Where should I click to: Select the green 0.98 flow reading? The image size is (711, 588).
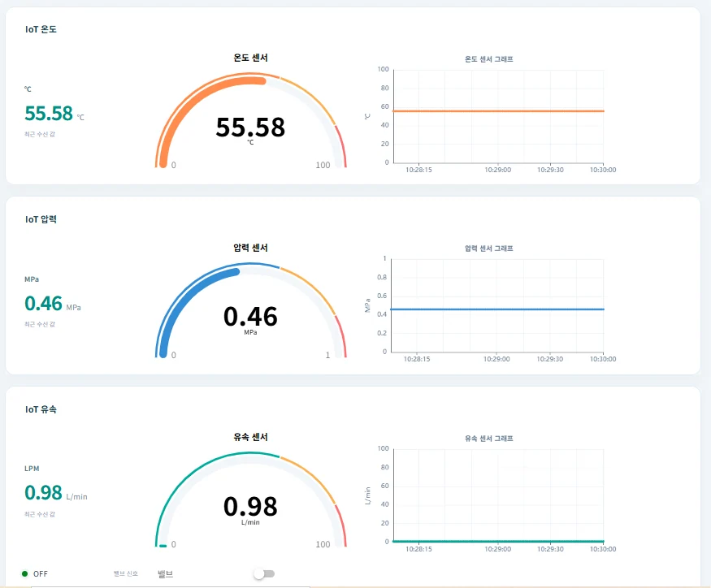(43, 493)
